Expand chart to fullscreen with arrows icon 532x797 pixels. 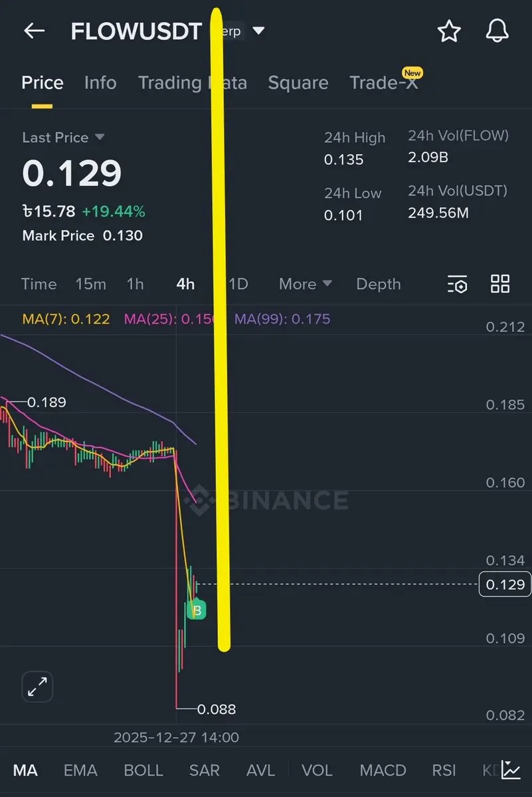point(38,686)
